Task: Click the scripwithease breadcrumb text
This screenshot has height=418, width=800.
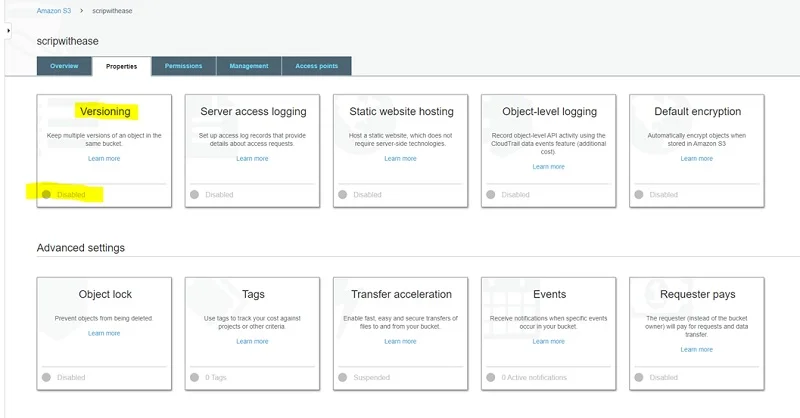Action: (x=112, y=11)
